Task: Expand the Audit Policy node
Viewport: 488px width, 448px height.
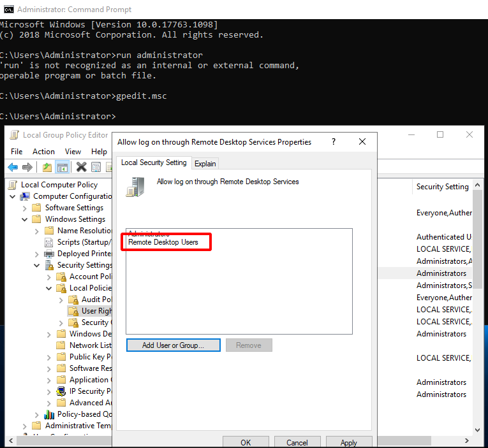Action: (61, 300)
